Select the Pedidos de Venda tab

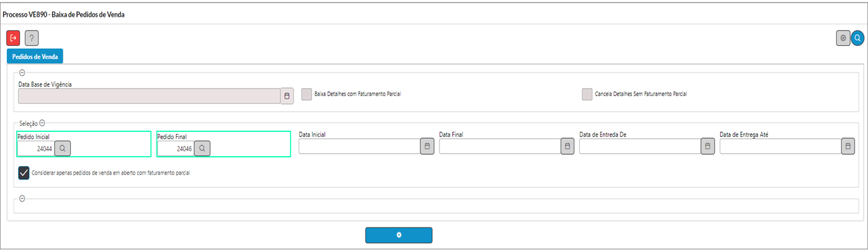pos(35,56)
